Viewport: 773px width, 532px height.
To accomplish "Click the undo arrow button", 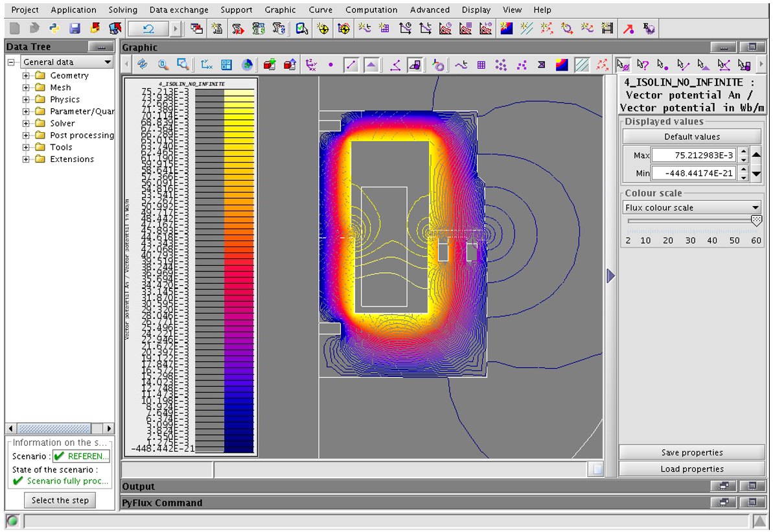I will tap(148, 29).
